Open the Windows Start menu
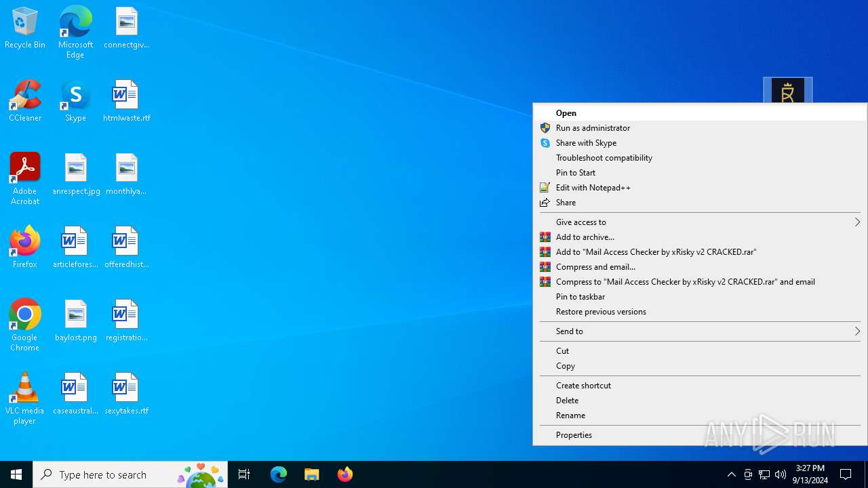Image resolution: width=868 pixels, height=488 pixels. click(x=16, y=474)
